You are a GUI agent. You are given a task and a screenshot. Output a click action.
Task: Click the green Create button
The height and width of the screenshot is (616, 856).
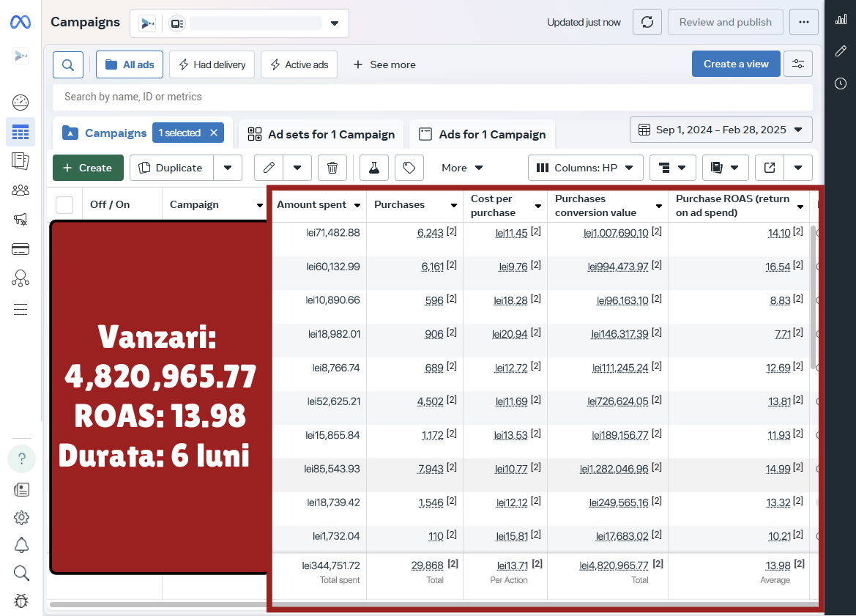[88, 168]
